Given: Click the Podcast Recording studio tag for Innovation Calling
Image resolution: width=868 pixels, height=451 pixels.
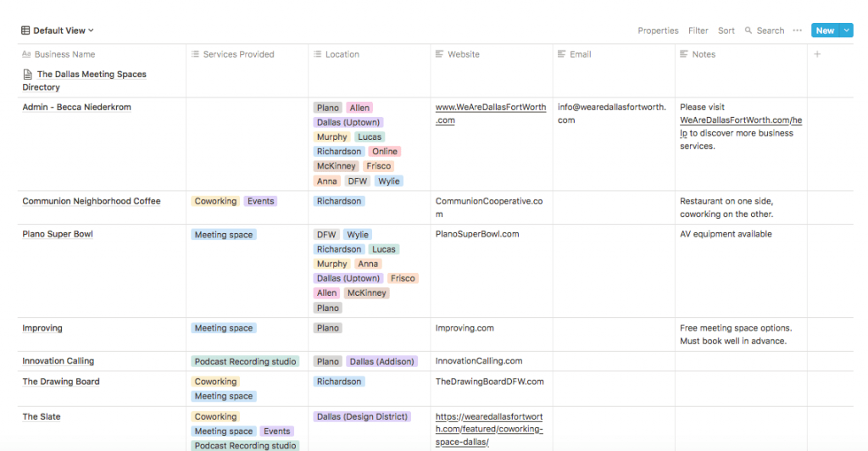Looking at the screenshot, I should [x=245, y=361].
